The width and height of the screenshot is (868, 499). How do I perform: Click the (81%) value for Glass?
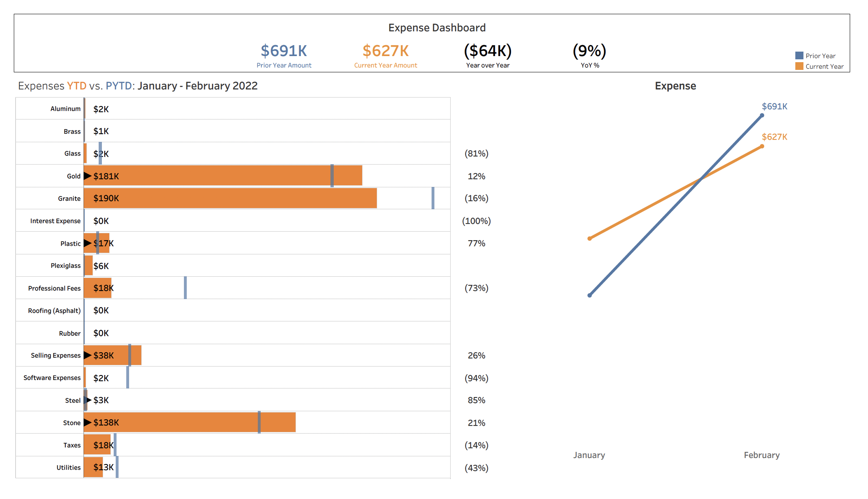[476, 154]
